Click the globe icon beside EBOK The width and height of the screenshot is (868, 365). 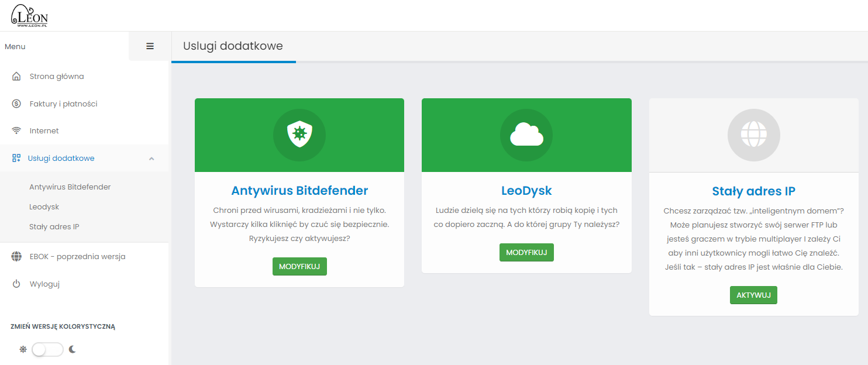16,256
